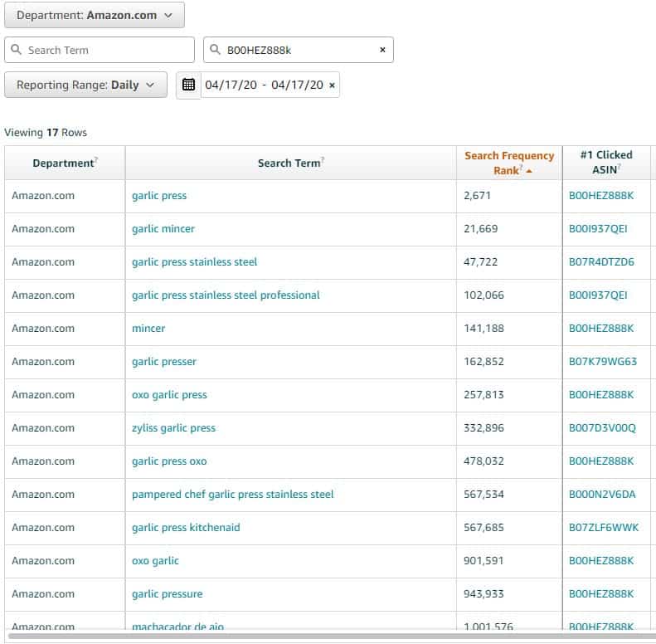Click the horizontal scrollbar below the table
Viewport: 656px width, 644px height.
[x=331, y=637]
